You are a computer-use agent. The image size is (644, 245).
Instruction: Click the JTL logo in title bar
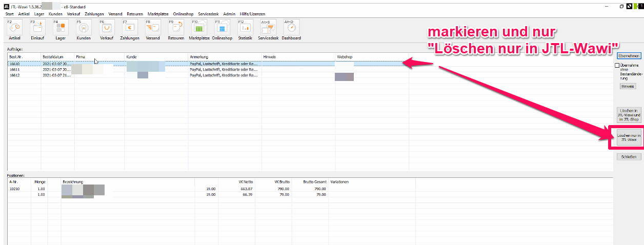pos(7,7)
